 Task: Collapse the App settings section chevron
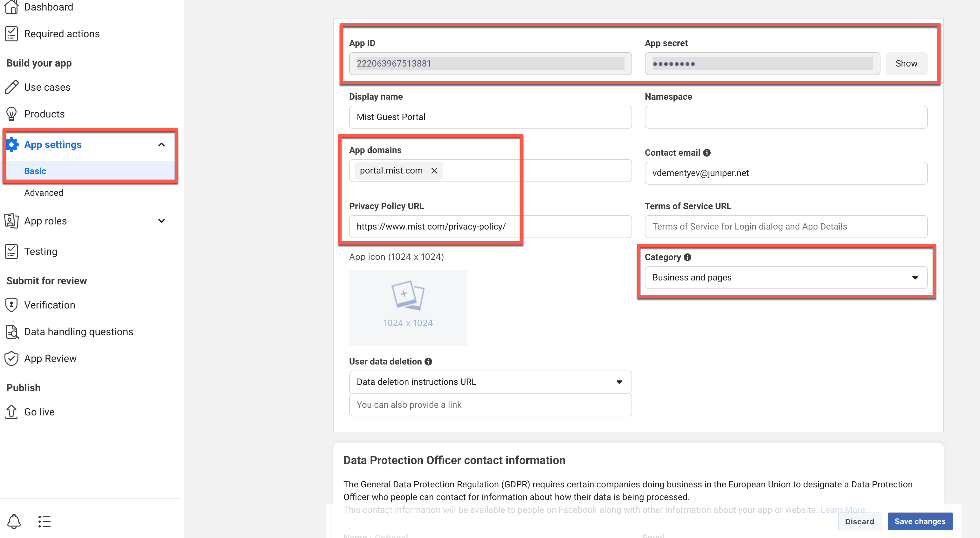click(161, 145)
